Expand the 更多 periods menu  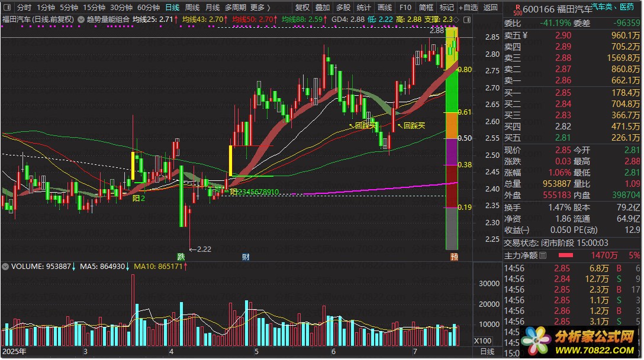click(260, 7)
